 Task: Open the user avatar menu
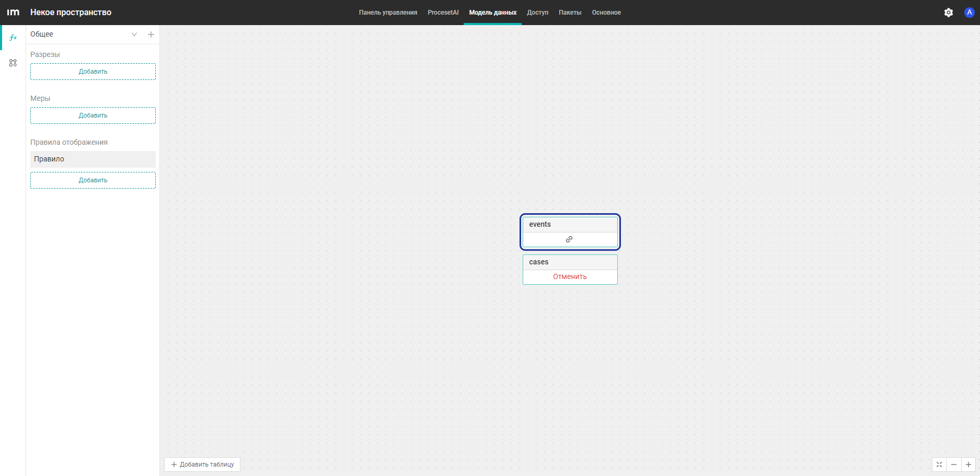click(x=969, y=13)
